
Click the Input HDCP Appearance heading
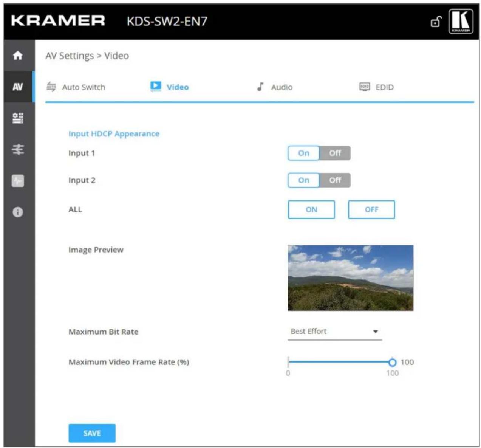pos(114,134)
